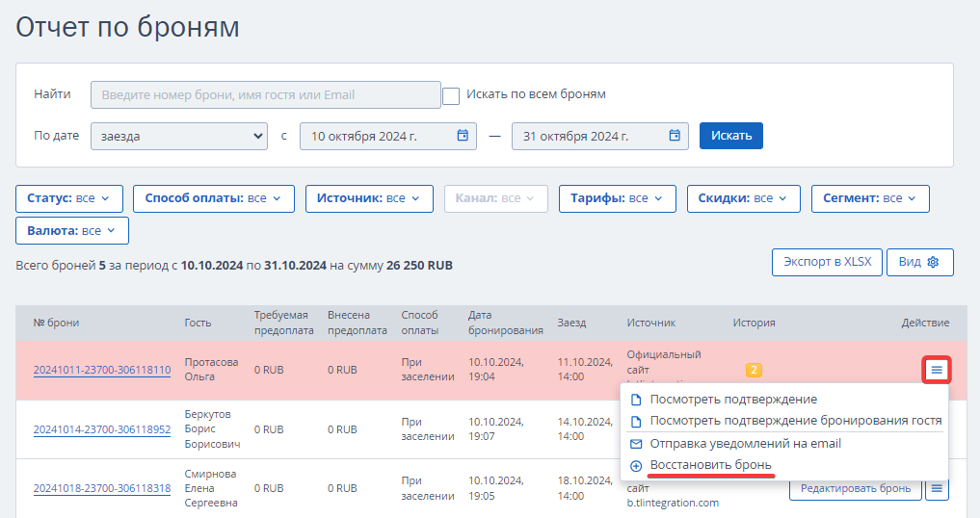Image resolution: width=980 pixels, height=518 pixels.
Task: Click booking date 10.10.2024, 19:07
Action: 496,428
